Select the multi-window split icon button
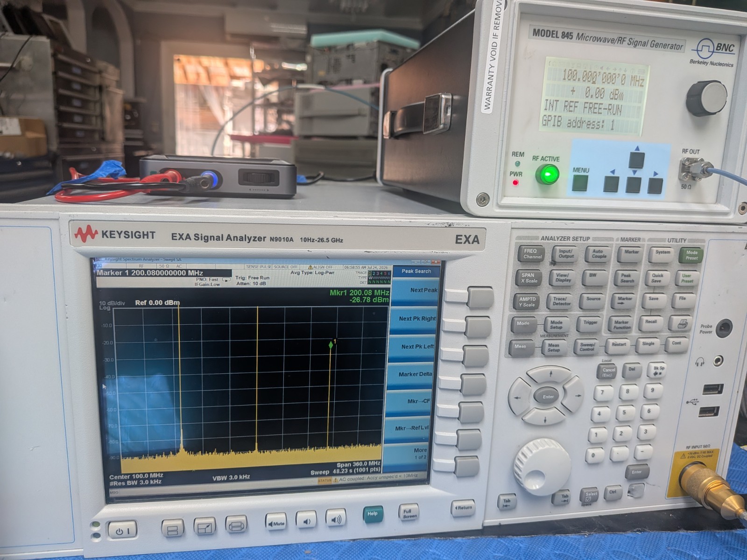The height and width of the screenshot is (560, 747). 173,528
